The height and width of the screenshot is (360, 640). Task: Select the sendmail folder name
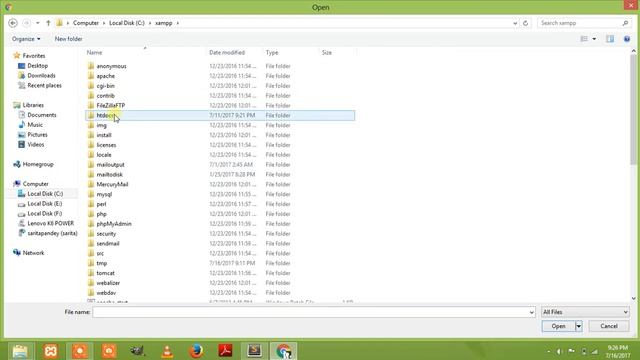[x=108, y=243]
